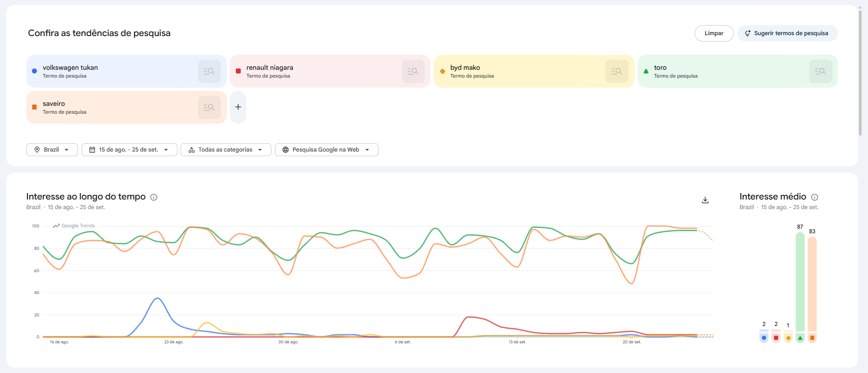Select the toro term chip
The height and width of the screenshot is (373, 868).
tap(738, 71)
